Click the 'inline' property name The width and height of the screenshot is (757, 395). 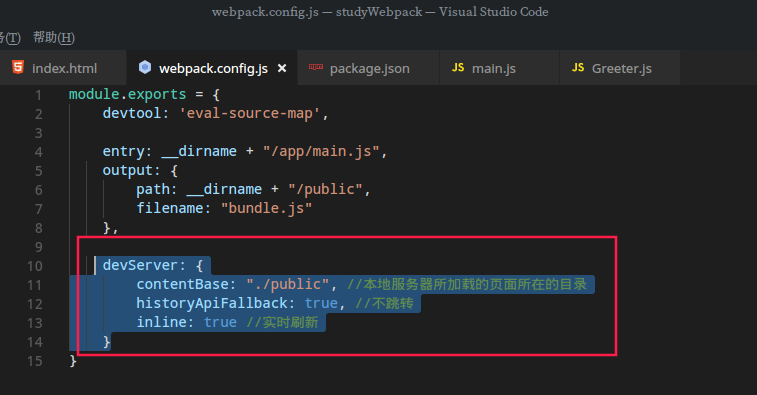(x=161, y=322)
